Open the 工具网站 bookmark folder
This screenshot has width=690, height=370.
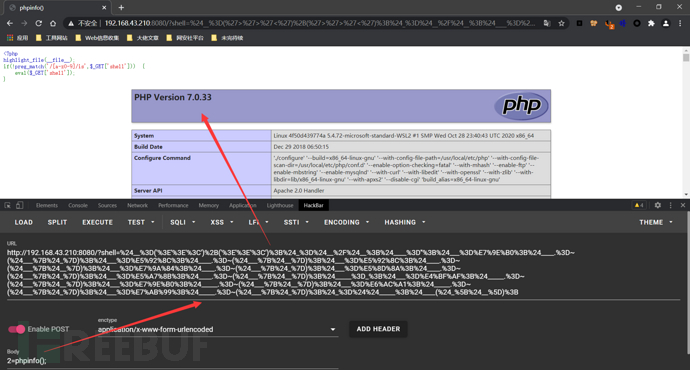pos(52,38)
